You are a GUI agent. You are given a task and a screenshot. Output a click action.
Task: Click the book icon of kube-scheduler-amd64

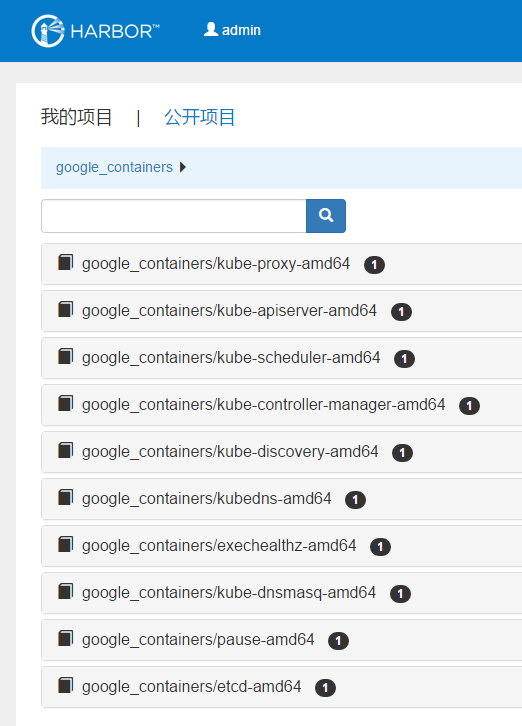65,357
